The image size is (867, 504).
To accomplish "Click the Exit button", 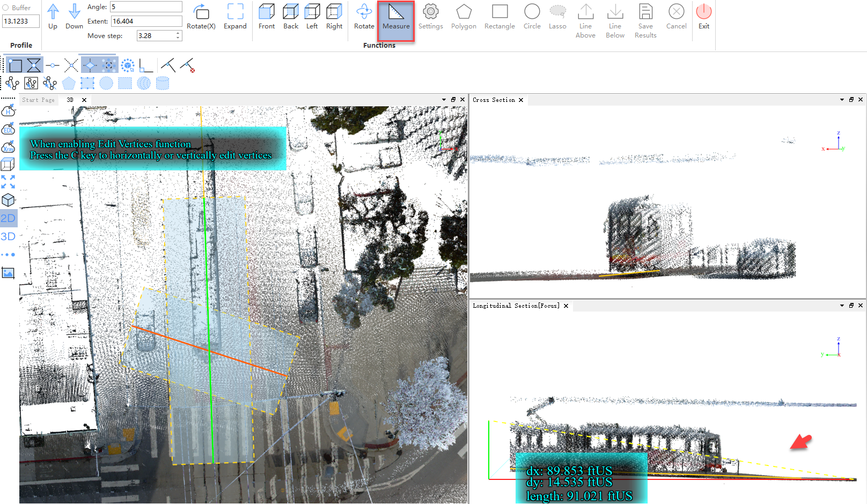I will pos(703,17).
